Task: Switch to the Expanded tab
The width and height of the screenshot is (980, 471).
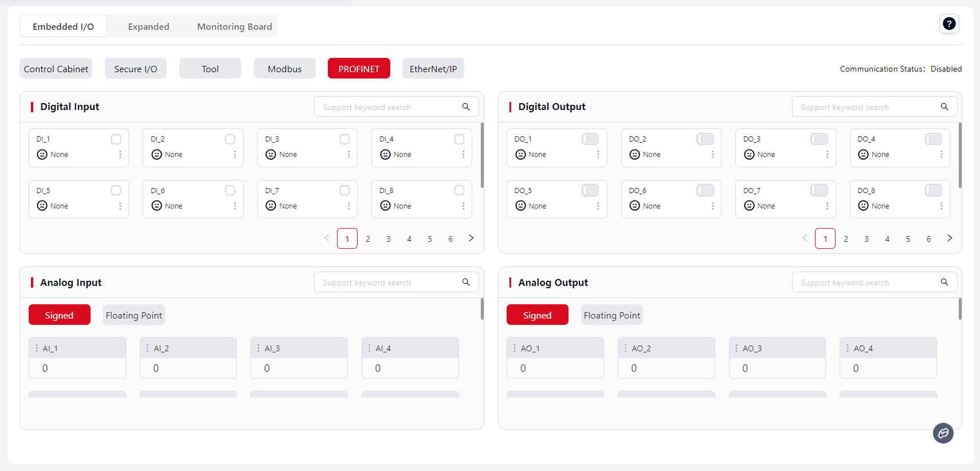Action: click(x=148, y=27)
